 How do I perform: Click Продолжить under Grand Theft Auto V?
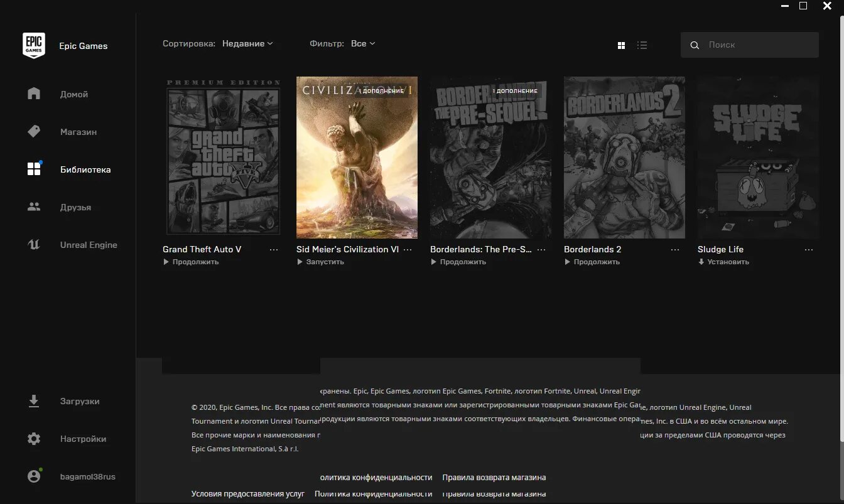[x=191, y=262]
